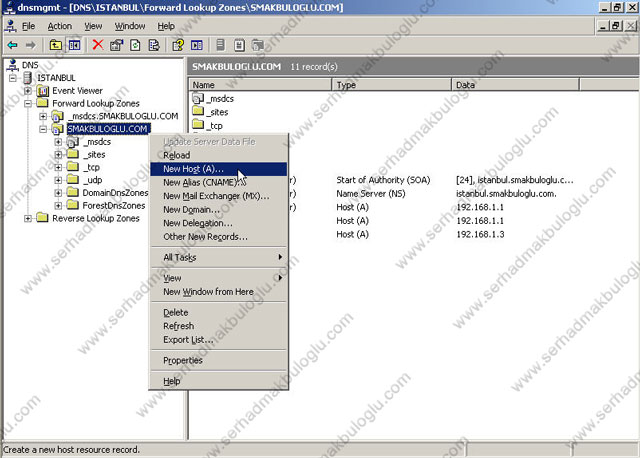This screenshot has width=640, height=458.
Task: Choose New Window from Here
Action: [x=218, y=292]
